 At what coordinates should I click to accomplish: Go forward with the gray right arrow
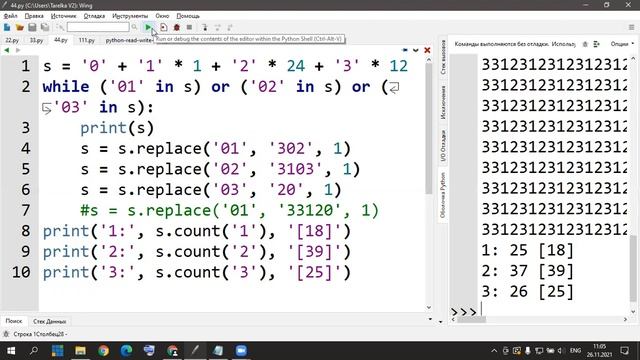coord(18,50)
